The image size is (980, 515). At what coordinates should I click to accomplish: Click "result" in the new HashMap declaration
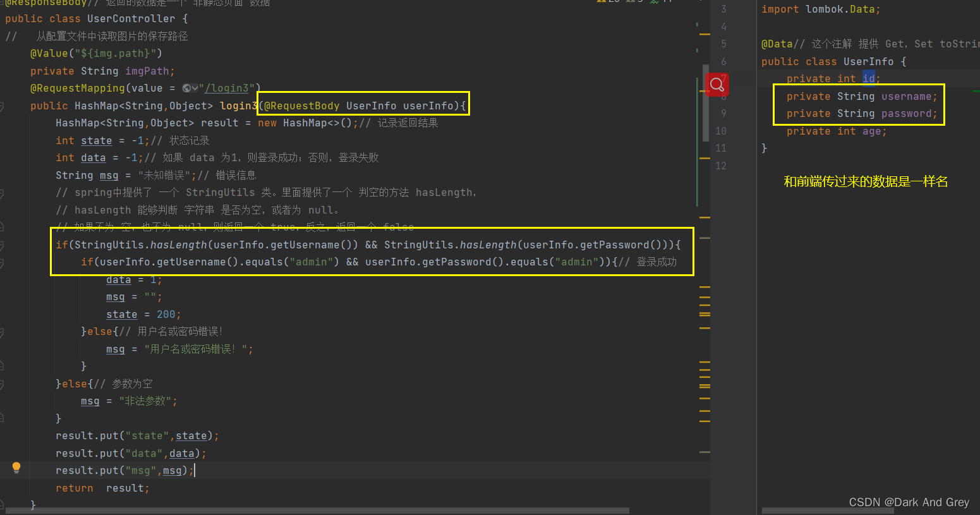(220, 123)
